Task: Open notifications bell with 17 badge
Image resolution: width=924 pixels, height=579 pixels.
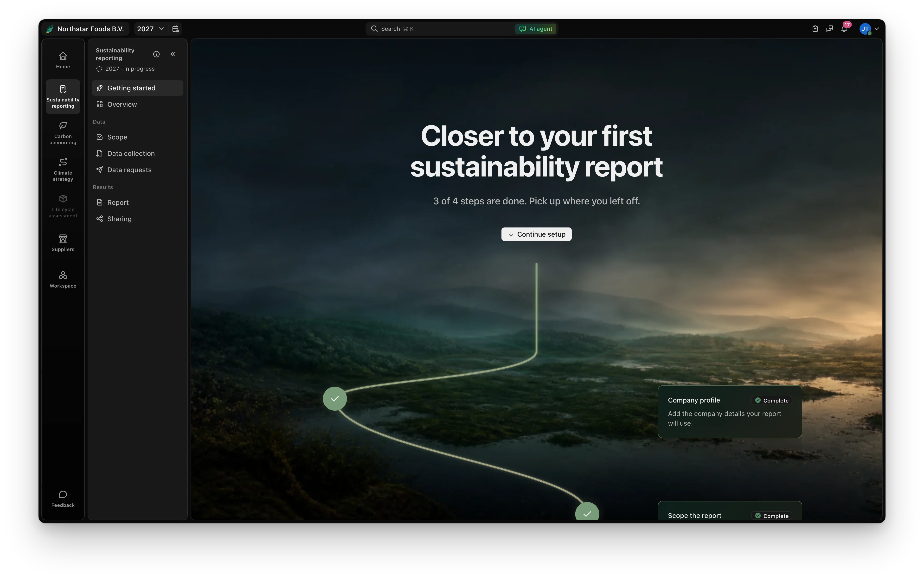Action: tap(844, 29)
